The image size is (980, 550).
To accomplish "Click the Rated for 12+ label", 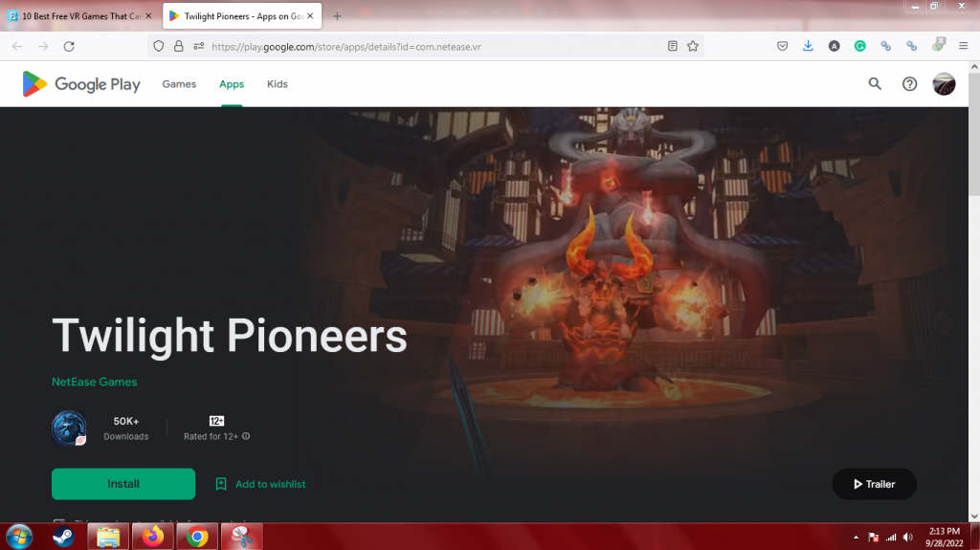I will (211, 436).
